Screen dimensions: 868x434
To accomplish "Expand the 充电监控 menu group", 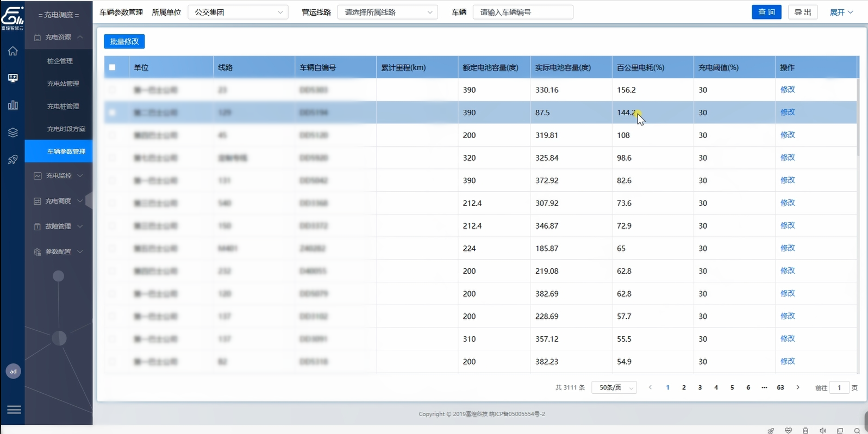I will click(59, 175).
